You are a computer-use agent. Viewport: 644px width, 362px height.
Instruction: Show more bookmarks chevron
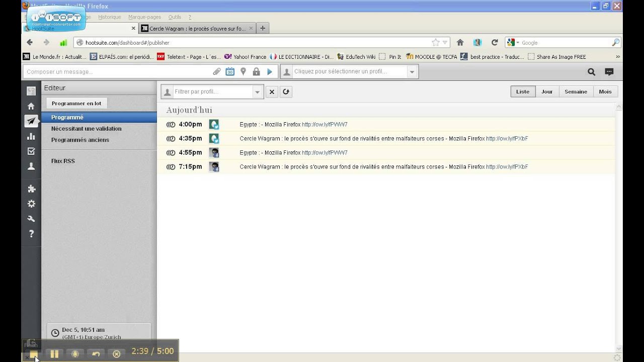click(618, 57)
